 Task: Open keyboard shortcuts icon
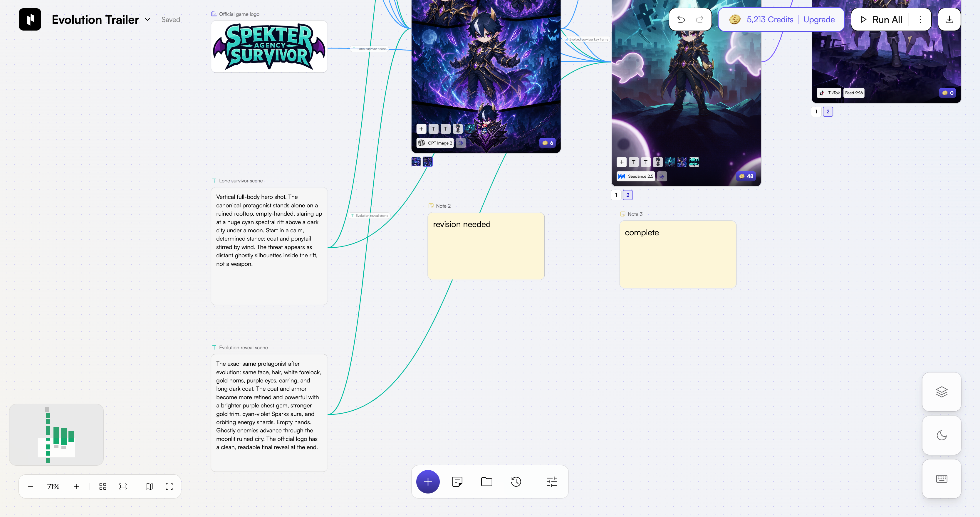click(x=942, y=479)
